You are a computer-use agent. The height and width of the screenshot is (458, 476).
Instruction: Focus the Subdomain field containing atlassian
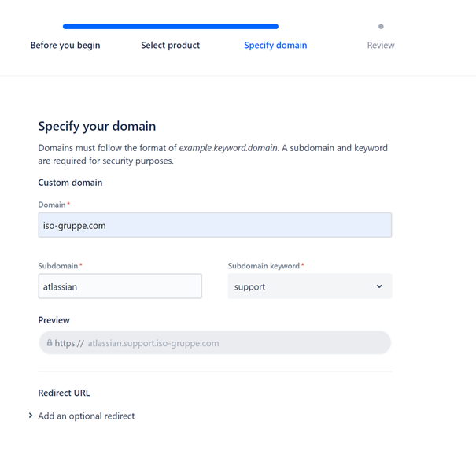(120, 286)
